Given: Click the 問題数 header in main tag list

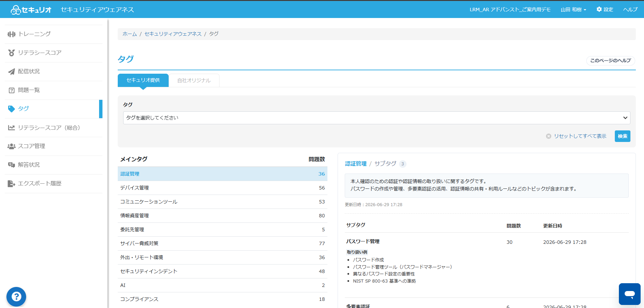Looking at the screenshot, I should pos(317,159).
